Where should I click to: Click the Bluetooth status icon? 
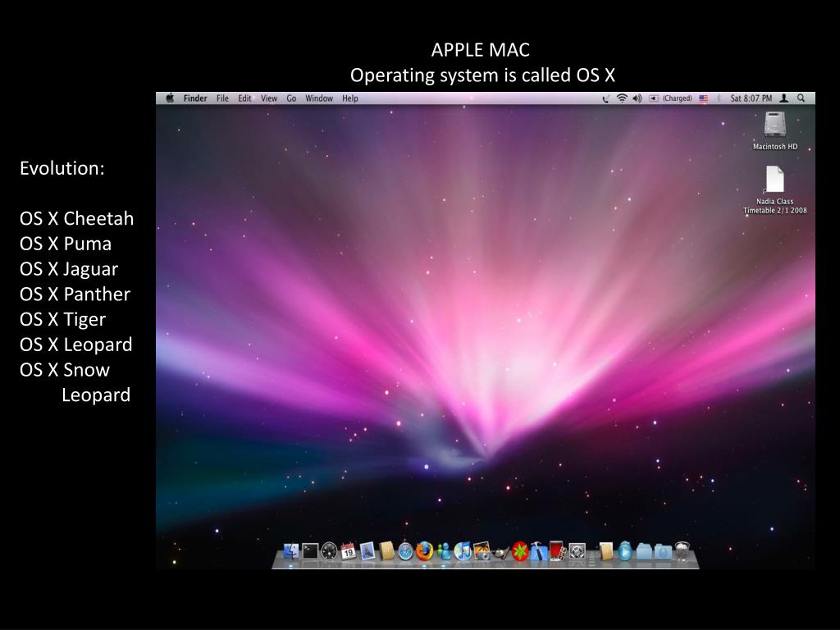click(x=719, y=98)
